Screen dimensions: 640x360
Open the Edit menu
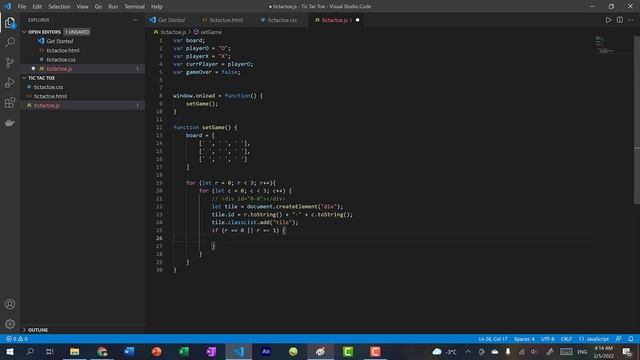(x=37, y=7)
